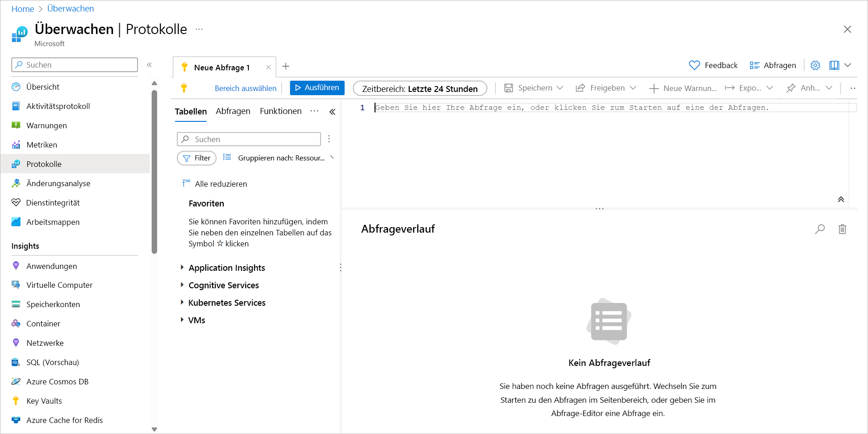
Task: Switch to the Funktionen tab
Action: 281,111
